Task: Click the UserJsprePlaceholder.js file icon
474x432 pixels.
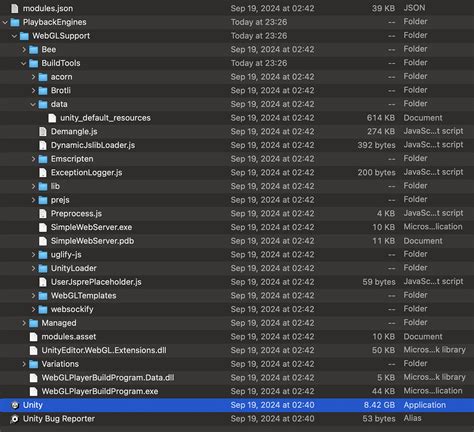Action: point(43,282)
